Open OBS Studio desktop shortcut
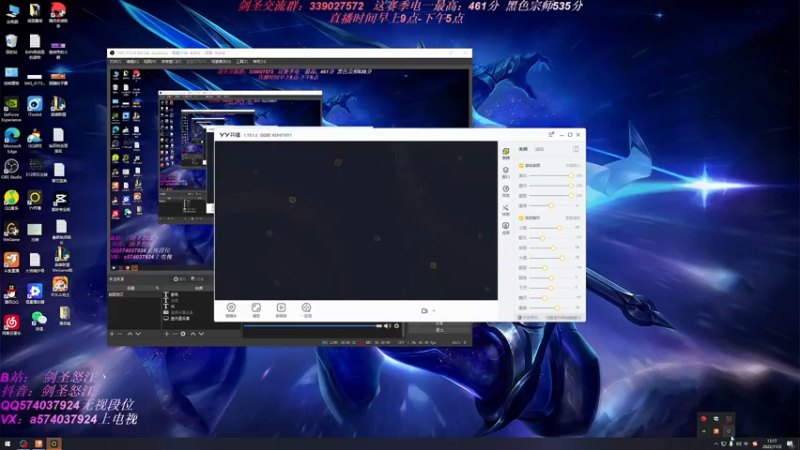Screen dimensions: 800x450 pos(11,169)
